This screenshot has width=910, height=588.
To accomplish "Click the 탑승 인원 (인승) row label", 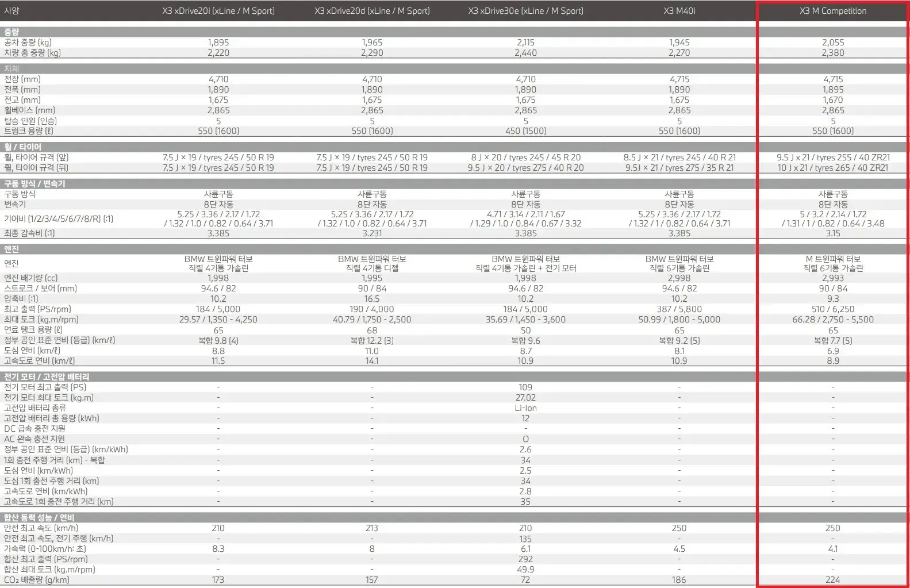I will [x=30, y=121].
